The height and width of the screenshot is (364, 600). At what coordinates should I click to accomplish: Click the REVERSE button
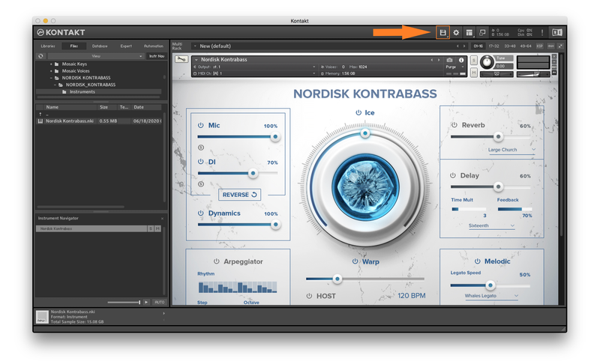[239, 195]
